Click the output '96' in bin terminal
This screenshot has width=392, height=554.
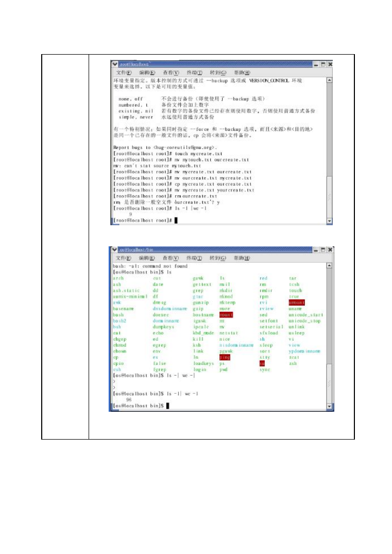pos(129,399)
